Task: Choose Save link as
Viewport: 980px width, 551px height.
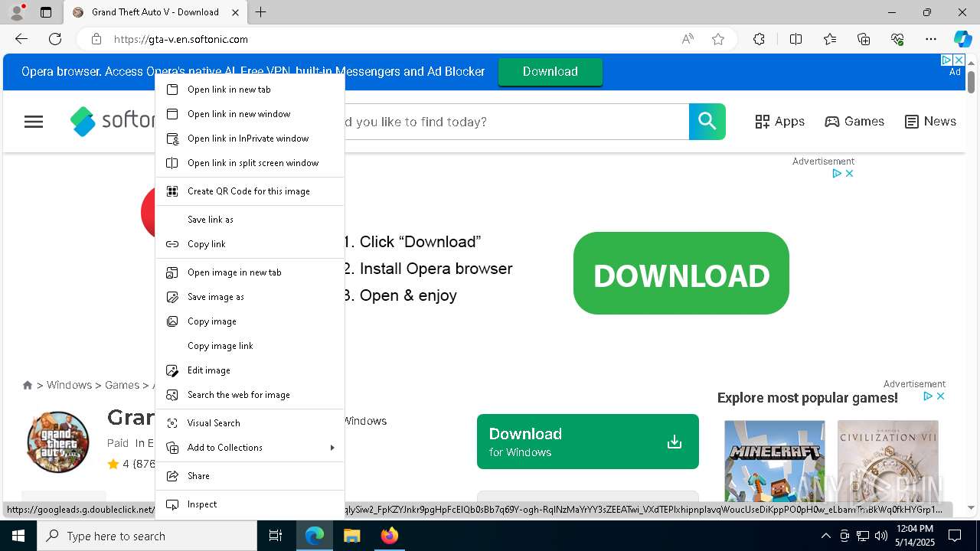Action: coord(250,220)
